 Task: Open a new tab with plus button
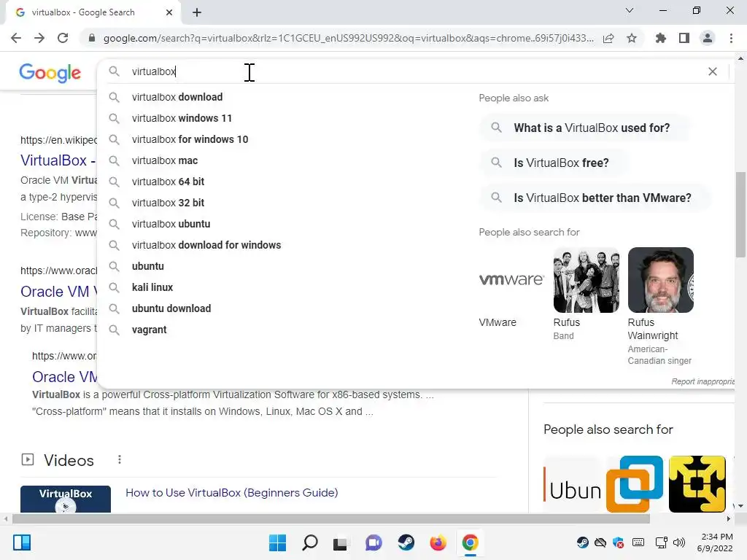click(x=197, y=12)
